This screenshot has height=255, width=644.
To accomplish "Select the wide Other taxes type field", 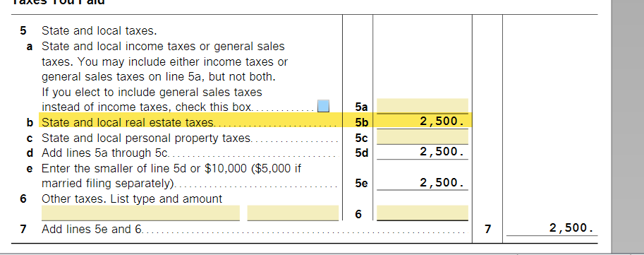I will pyautogui.click(x=140, y=213).
